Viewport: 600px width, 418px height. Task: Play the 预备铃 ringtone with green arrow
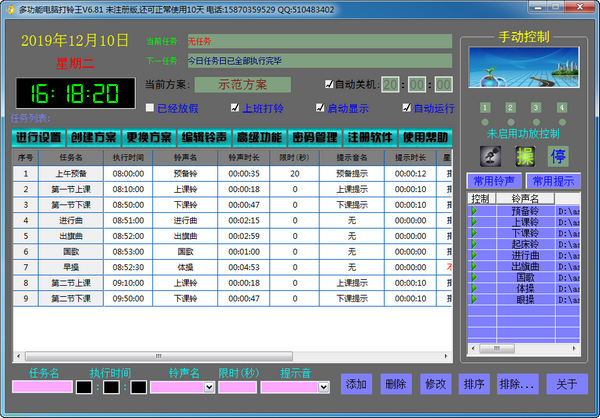pyautogui.click(x=475, y=212)
